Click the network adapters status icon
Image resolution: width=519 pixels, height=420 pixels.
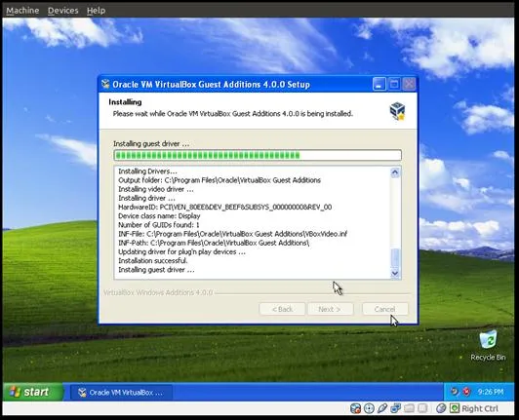coord(395,408)
